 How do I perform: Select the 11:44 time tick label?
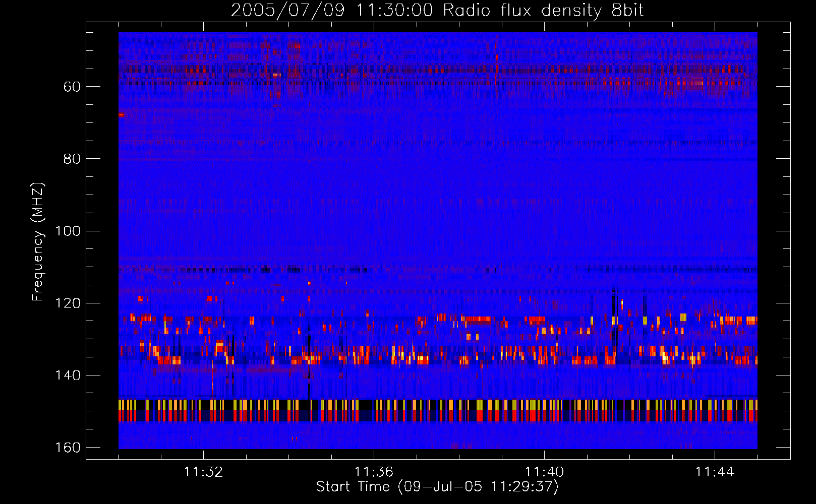click(x=715, y=472)
